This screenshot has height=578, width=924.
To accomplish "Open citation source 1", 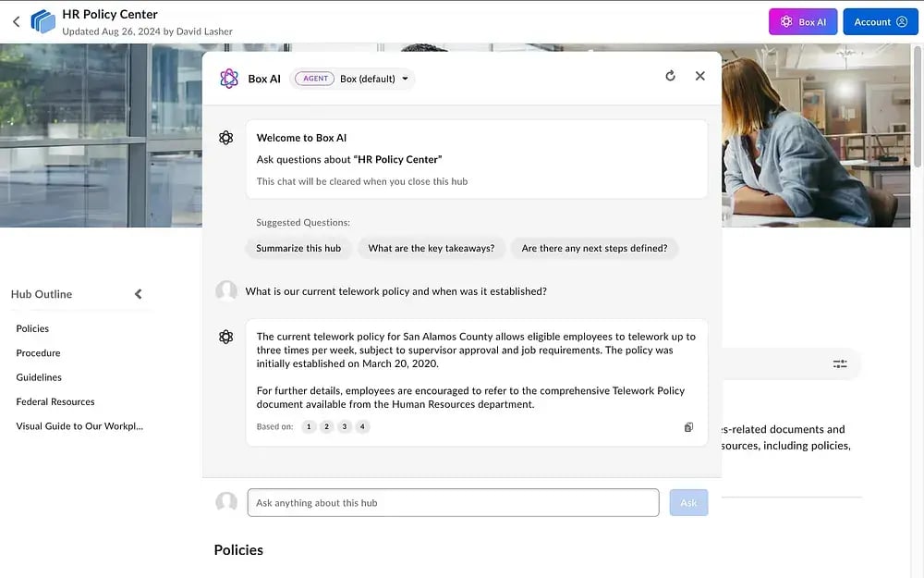I will point(309,426).
